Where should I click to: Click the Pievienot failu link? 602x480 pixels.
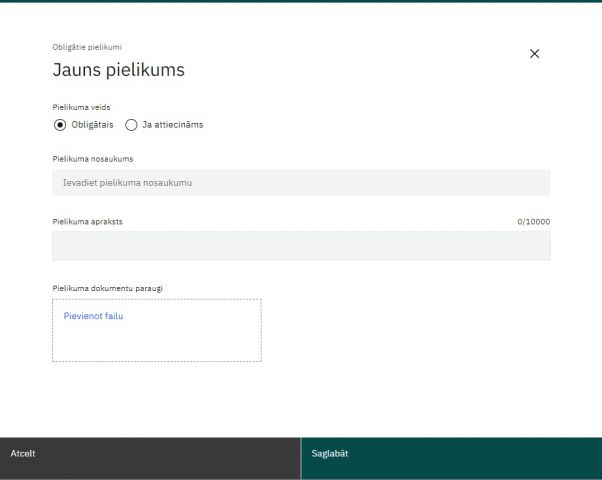point(93,316)
